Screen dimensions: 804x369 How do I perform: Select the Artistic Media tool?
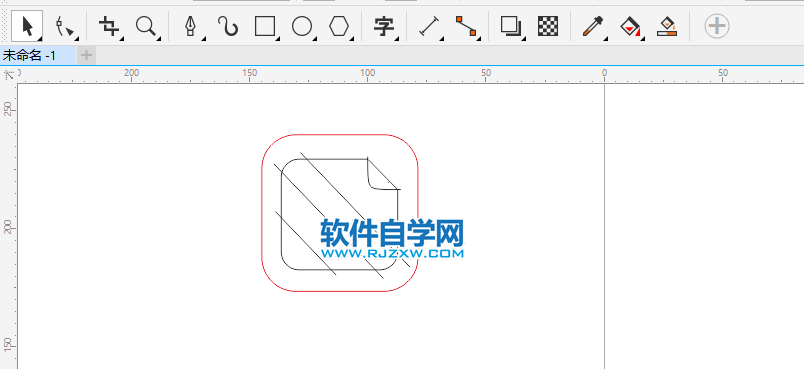pyautogui.click(x=228, y=26)
